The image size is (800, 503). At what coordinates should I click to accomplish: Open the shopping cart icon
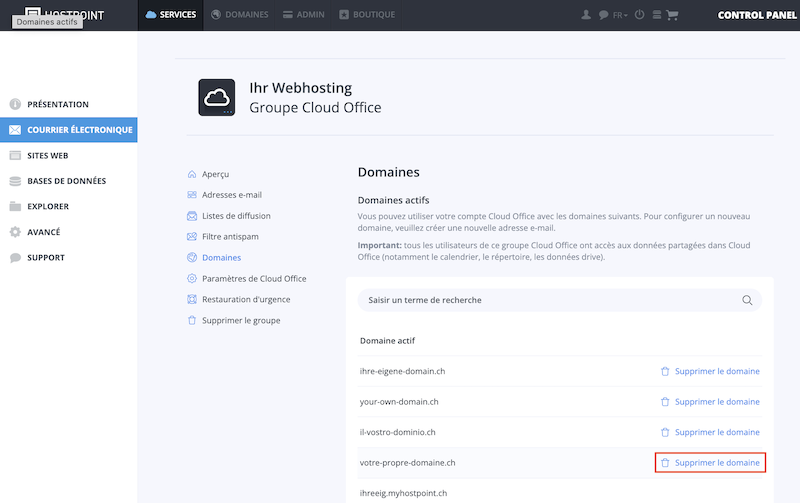[672, 15]
